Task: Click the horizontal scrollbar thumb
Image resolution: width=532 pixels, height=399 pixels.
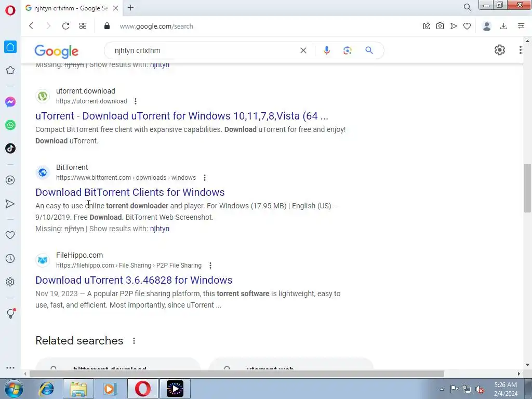Action: (237, 374)
